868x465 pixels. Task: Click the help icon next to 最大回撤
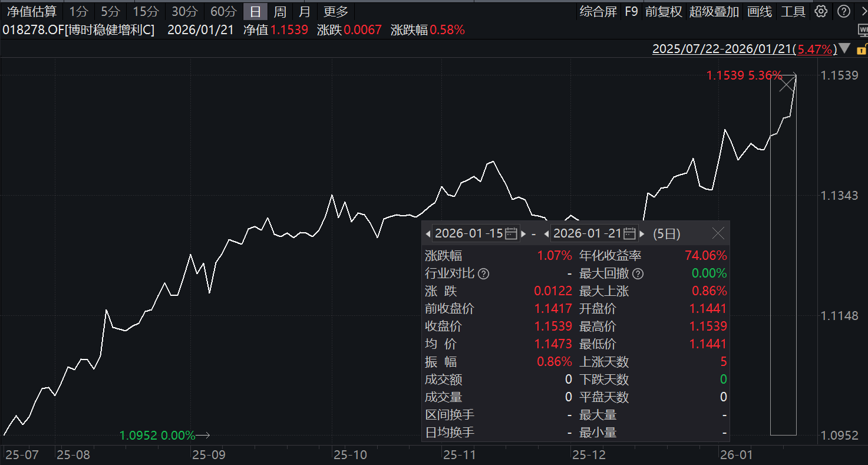pos(638,273)
